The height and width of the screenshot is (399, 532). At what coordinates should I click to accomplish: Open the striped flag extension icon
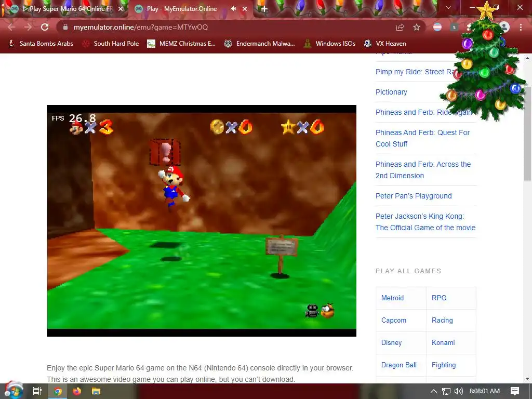point(437,27)
